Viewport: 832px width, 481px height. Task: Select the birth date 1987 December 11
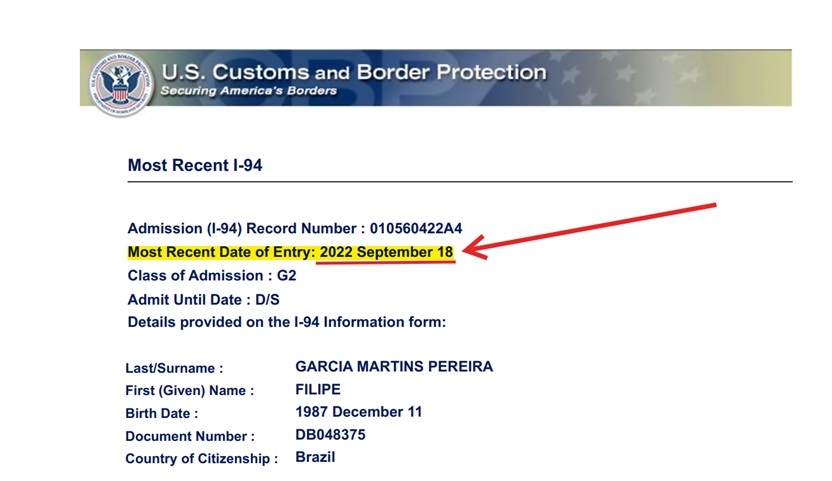359,412
